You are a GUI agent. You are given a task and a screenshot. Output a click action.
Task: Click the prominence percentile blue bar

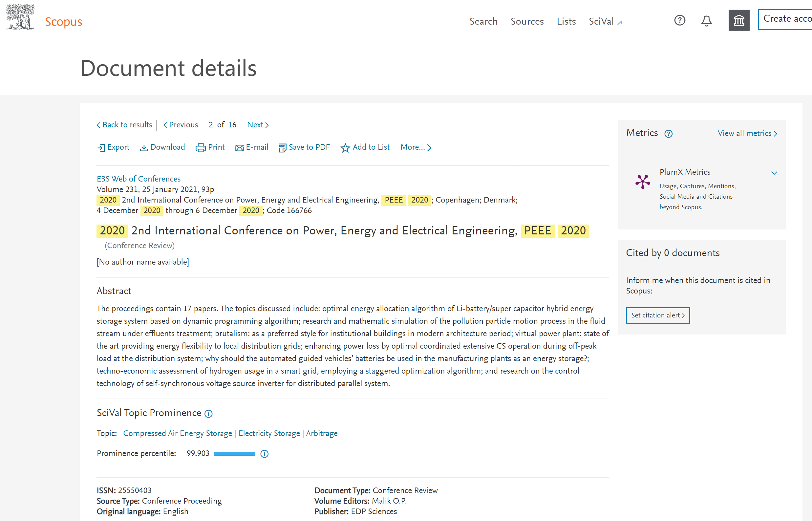[x=234, y=454]
